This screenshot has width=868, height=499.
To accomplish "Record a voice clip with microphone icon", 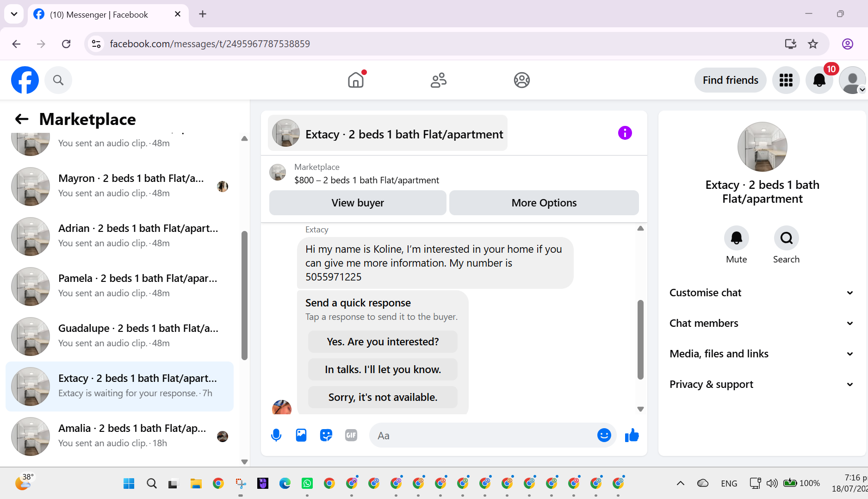I will pos(276,436).
